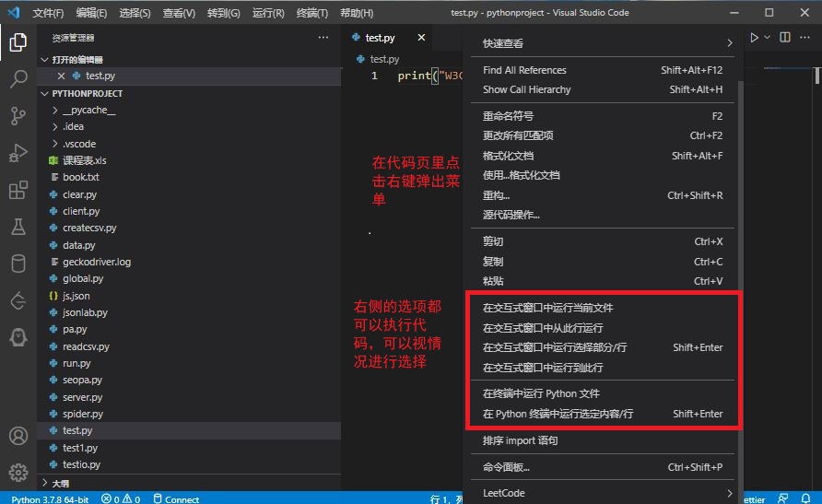Open the edit (编辑) menu
Image resolution: width=822 pixels, height=504 pixels.
91,13
